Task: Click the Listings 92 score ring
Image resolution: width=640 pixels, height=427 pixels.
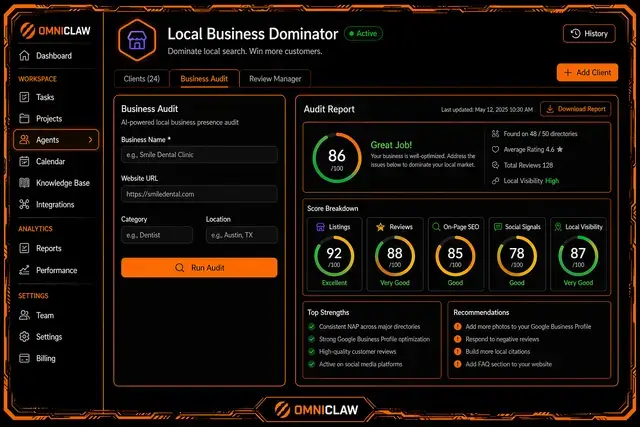Action: (334, 256)
